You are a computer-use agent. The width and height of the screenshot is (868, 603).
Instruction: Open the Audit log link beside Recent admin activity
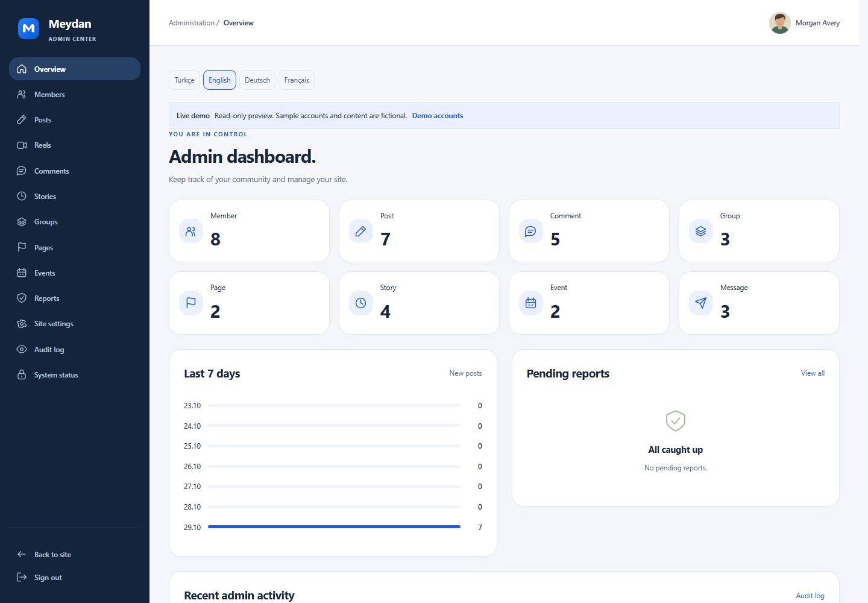810,596
